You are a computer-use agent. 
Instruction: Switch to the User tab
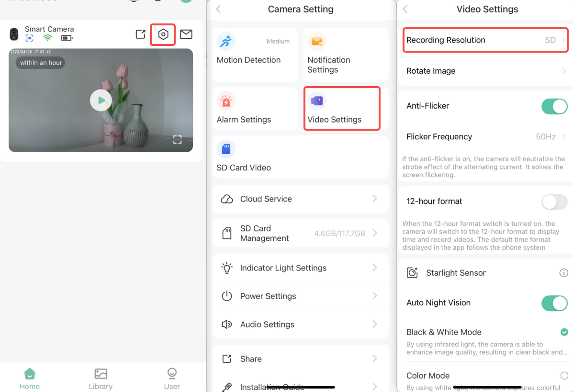tap(172, 379)
